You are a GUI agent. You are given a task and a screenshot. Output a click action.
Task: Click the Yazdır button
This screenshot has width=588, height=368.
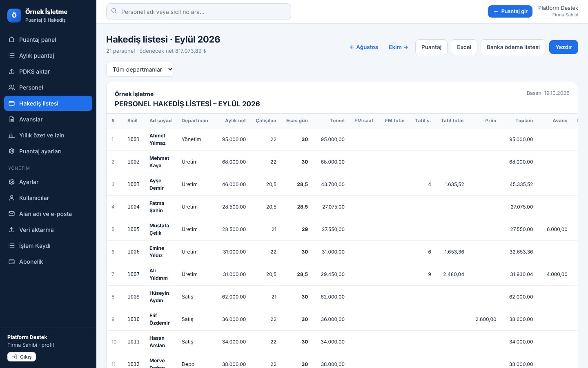tap(563, 47)
